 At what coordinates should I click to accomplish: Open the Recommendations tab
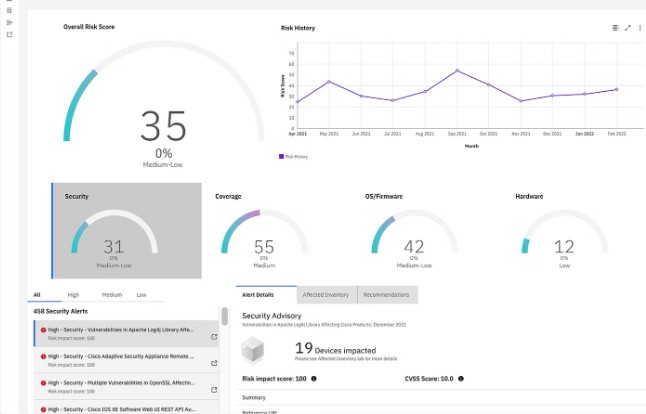tap(386, 295)
